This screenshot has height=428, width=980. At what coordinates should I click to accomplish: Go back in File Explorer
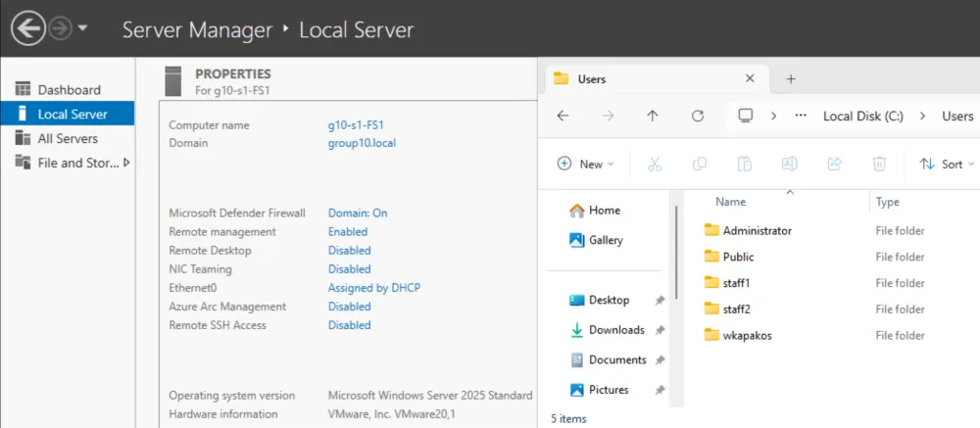click(563, 116)
